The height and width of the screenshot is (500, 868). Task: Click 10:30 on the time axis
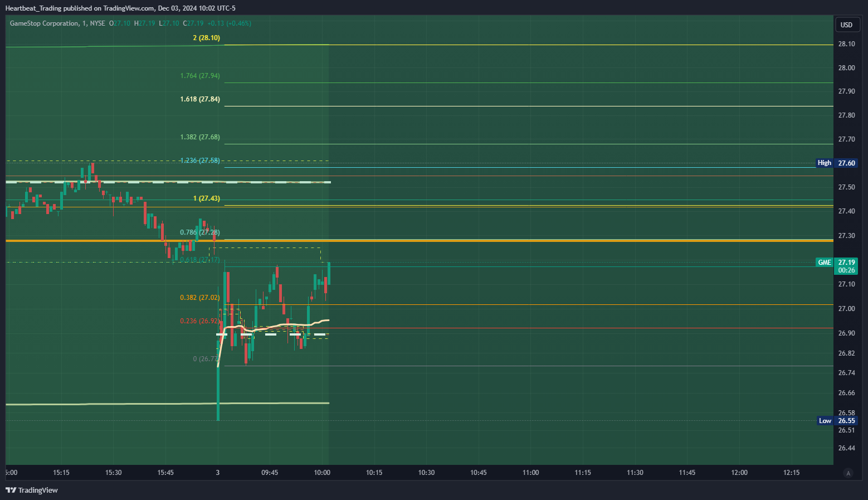point(426,473)
